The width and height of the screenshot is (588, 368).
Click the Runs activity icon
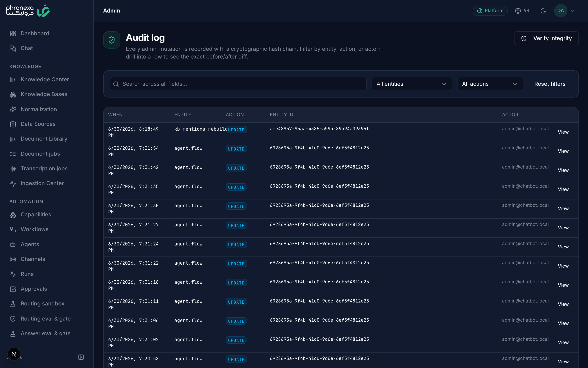(x=13, y=274)
